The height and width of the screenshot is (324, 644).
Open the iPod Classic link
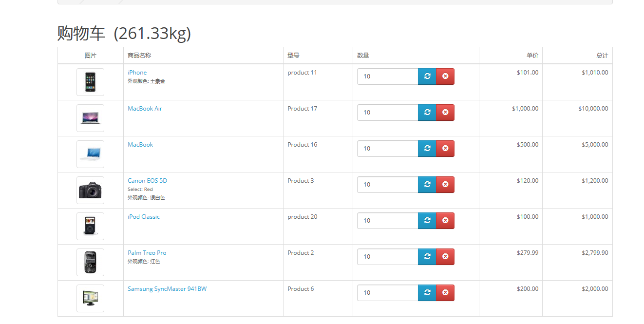click(x=144, y=217)
